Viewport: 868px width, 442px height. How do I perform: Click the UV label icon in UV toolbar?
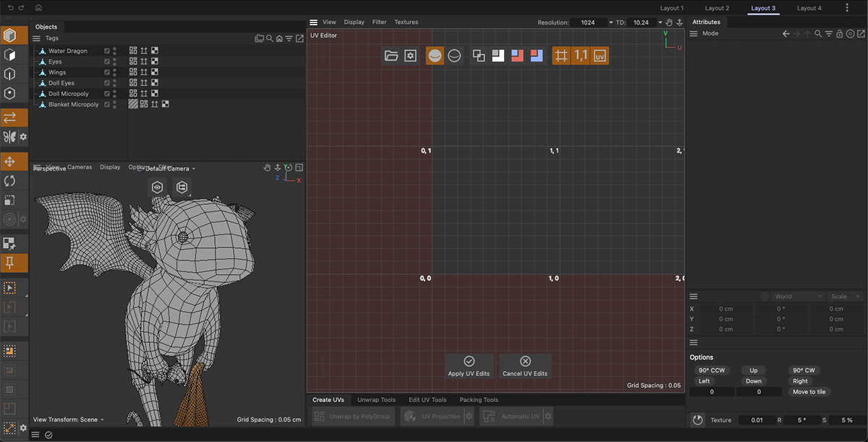[x=599, y=56]
